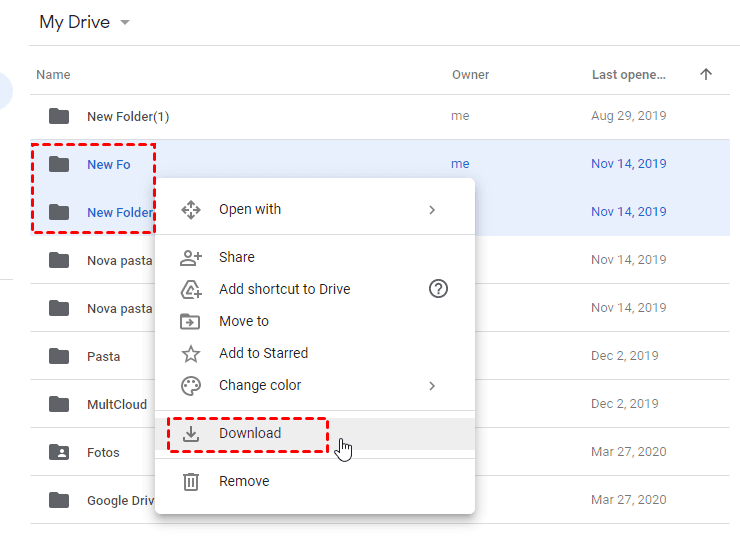Expand the Change color submenu arrow
740x536 pixels.
432,386
